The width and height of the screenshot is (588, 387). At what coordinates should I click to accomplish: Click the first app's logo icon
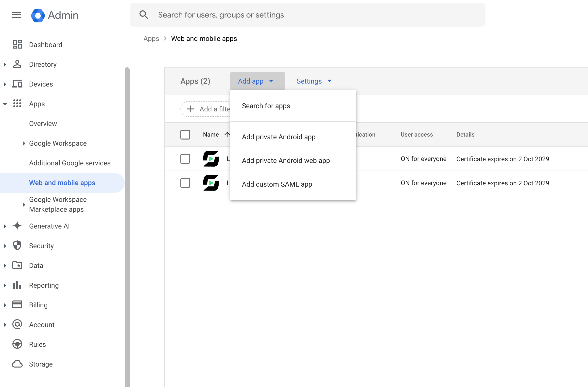tap(211, 159)
